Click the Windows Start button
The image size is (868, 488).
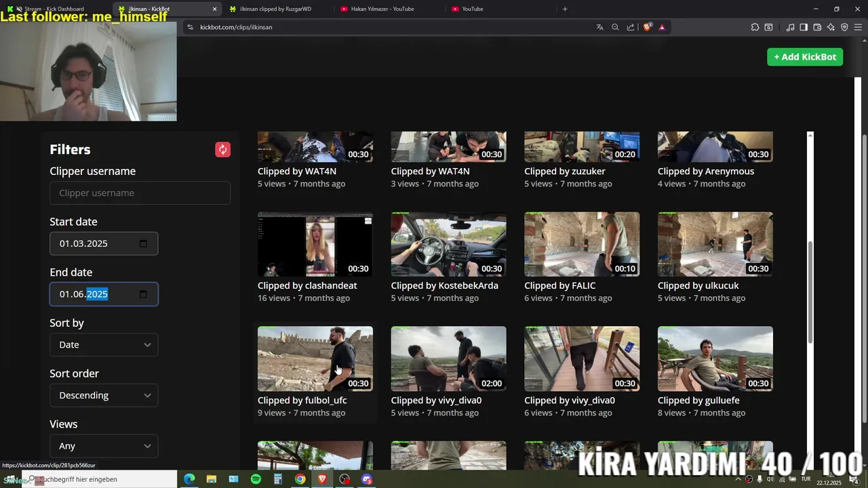(10, 479)
